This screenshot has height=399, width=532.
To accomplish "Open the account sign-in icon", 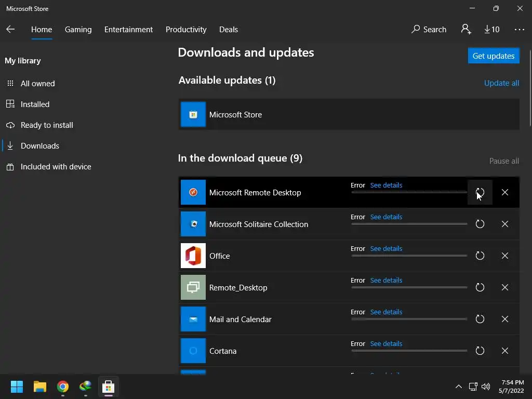I will (466, 29).
